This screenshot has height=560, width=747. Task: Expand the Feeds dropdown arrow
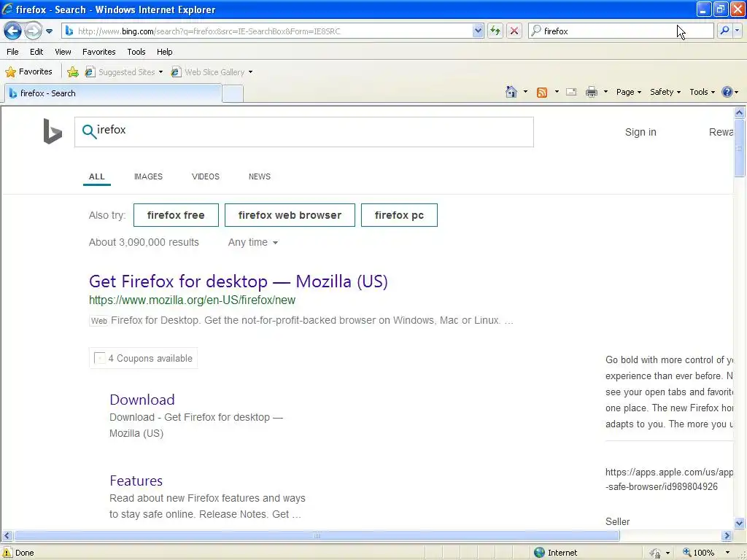pos(557,92)
